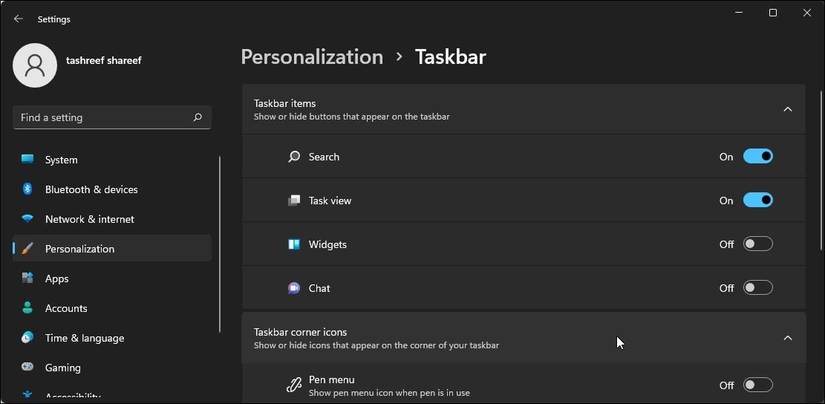Click the Accounts person icon in sidebar
This screenshot has height=404, width=825.
(x=27, y=308)
